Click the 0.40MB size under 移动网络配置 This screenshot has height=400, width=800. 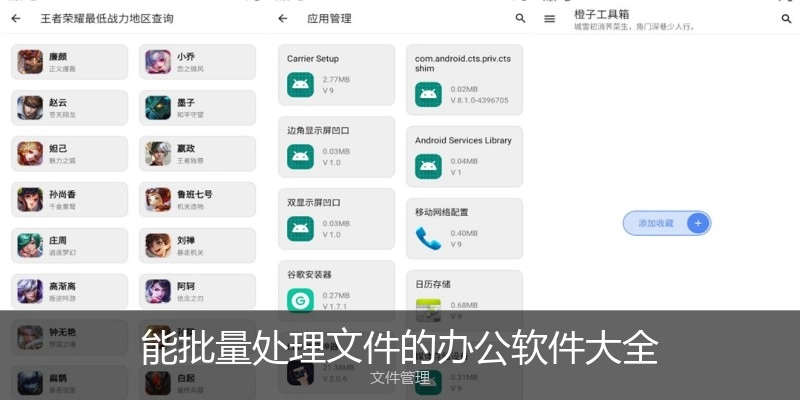point(464,233)
